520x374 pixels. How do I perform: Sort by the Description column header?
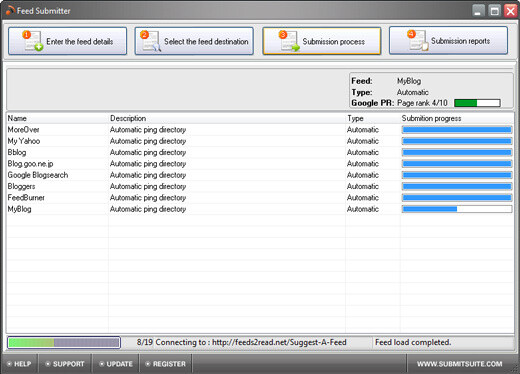[x=227, y=118]
